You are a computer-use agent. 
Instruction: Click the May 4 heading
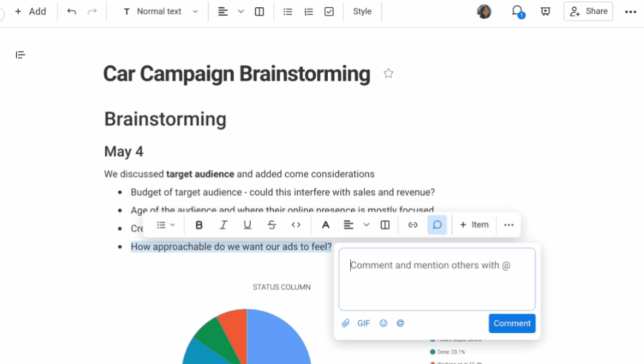tap(124, 151)
